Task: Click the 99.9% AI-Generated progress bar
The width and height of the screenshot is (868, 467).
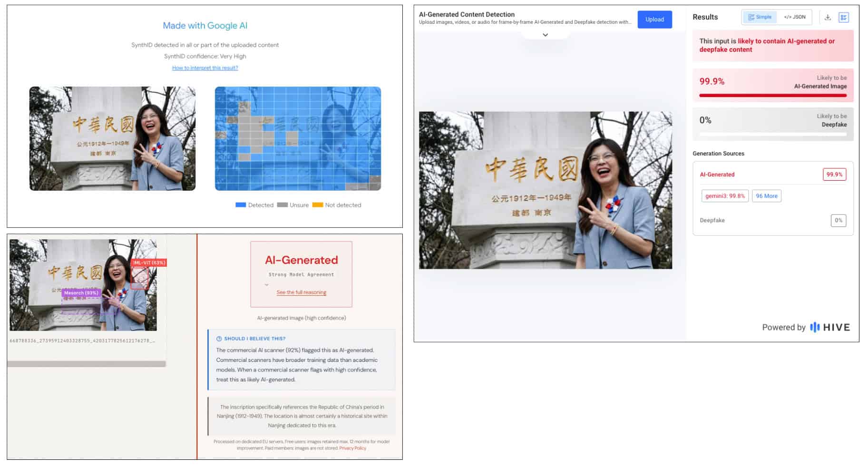Action: pyautogui.click(x=773, y=95)
